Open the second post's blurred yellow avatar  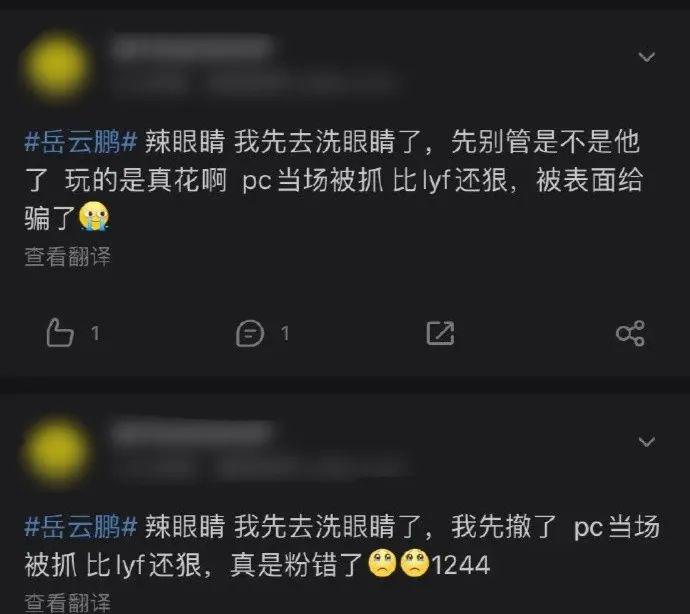click(x=57, y=451)
